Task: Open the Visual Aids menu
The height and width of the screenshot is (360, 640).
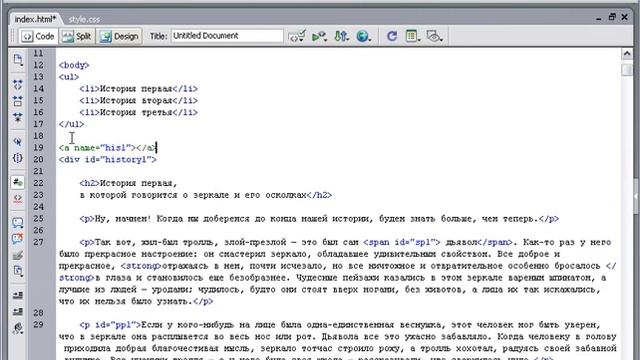Action: 434,36
